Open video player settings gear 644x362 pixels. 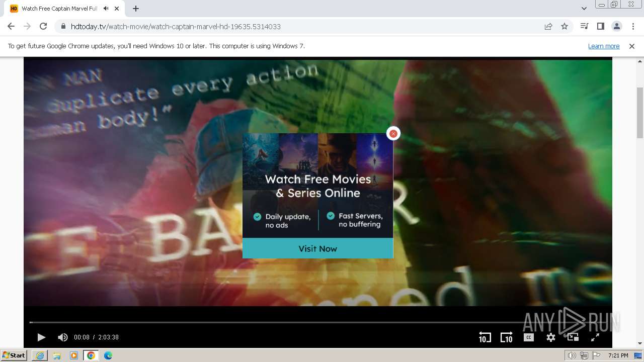click(x=551, y=337)
